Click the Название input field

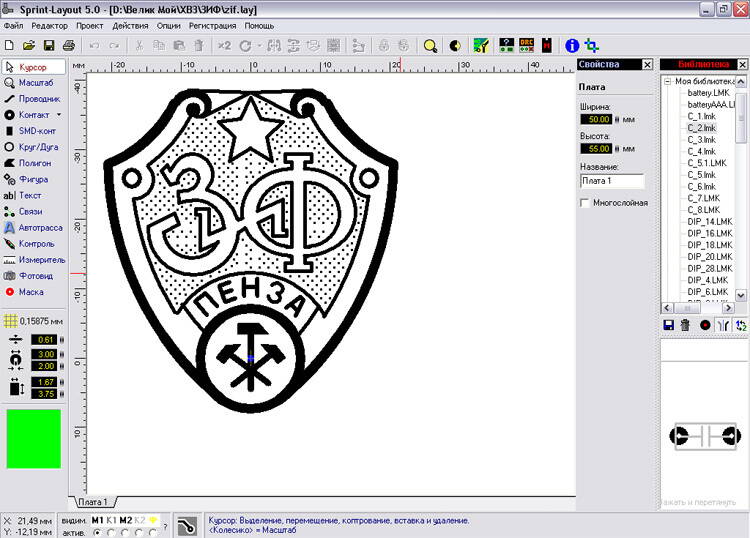coord(612,182)
